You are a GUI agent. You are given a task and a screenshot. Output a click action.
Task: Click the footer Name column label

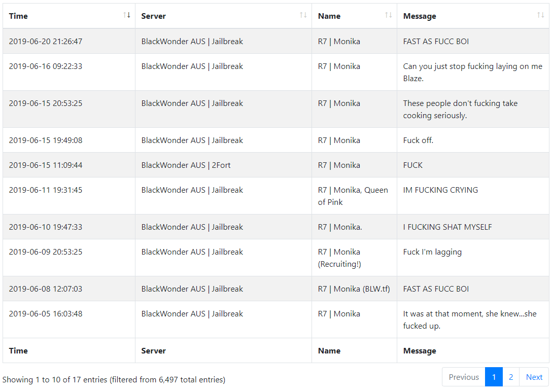click(329, 351)
